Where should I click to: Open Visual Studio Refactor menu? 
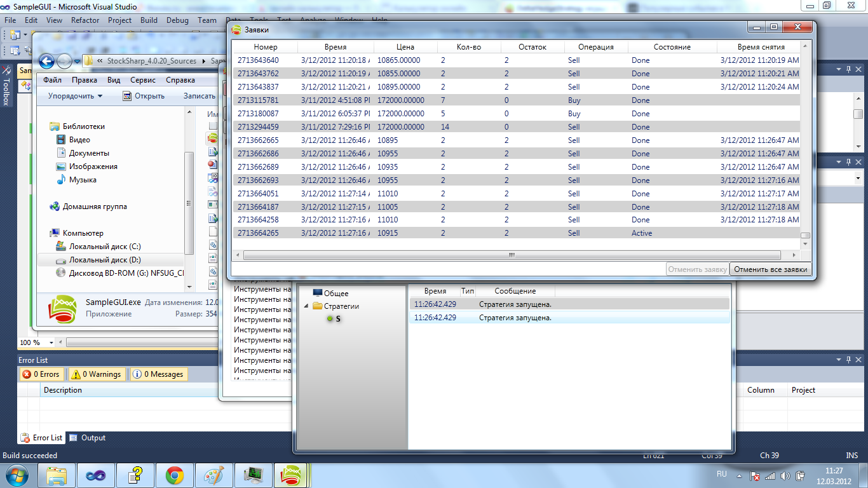point(85,20)
